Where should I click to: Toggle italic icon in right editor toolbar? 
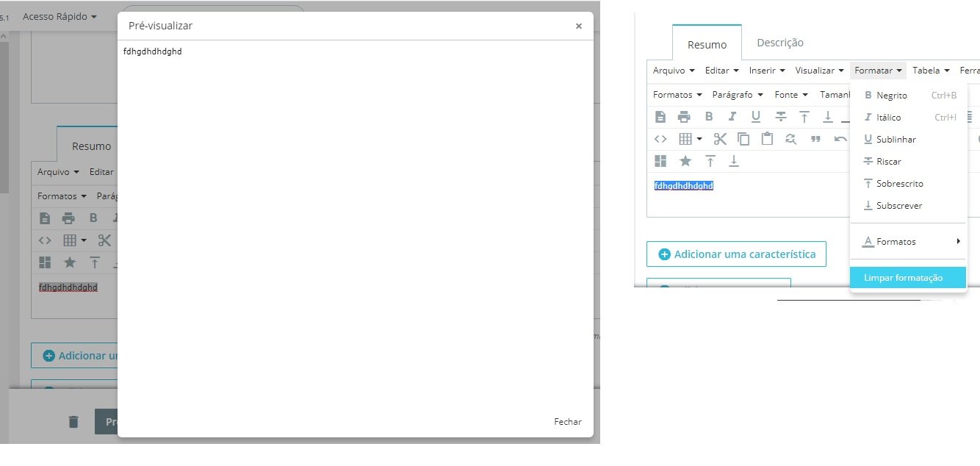click(732, 116)
